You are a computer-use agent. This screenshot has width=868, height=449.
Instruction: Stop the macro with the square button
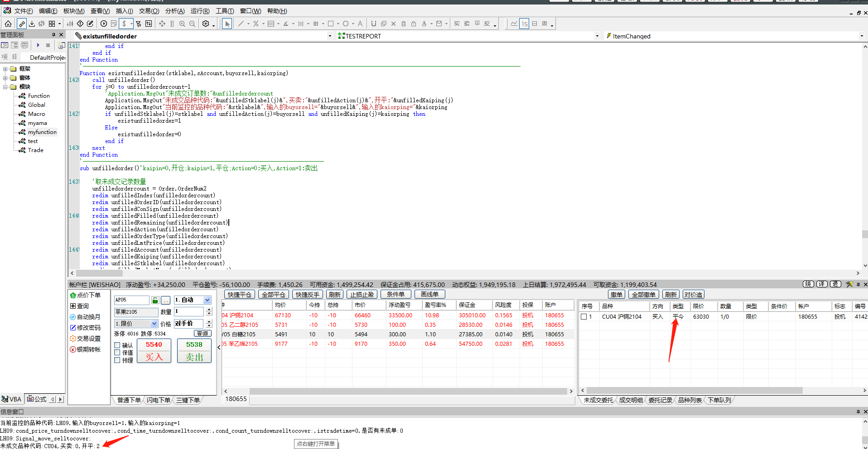48,45
